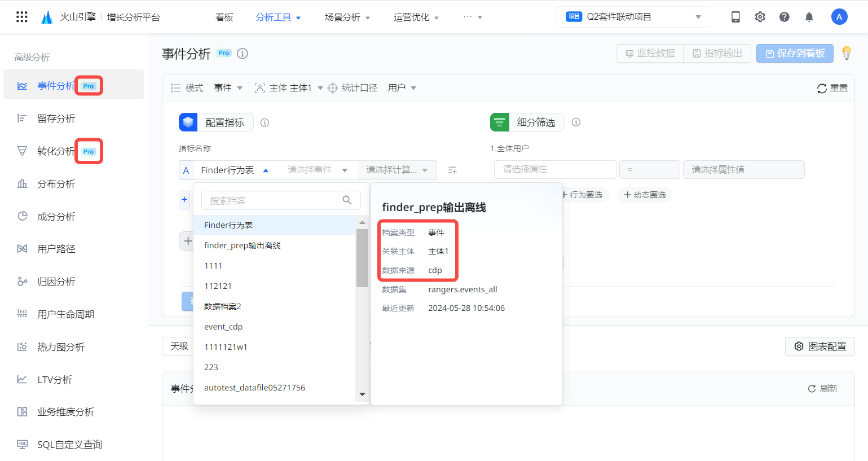Screen dimensions: 868x461
Task: Open settings gear in top bar
Action: pyautogui.click(x=760, y=17)
